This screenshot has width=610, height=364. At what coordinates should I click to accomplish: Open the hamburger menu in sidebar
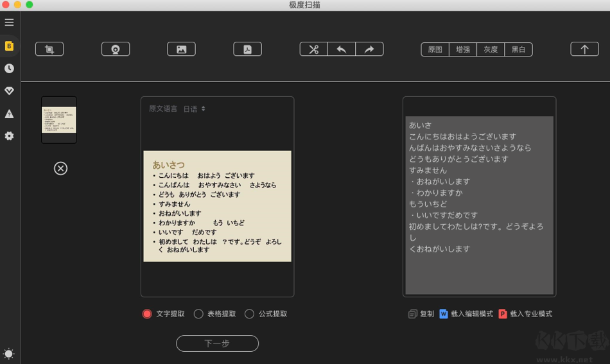coord(10,22)
